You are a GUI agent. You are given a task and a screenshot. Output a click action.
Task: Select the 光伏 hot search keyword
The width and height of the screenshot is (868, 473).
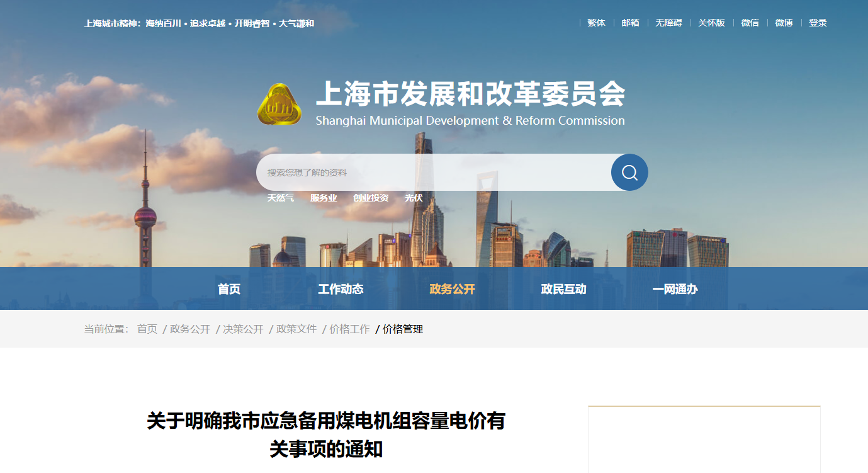[x=414, y=198]
